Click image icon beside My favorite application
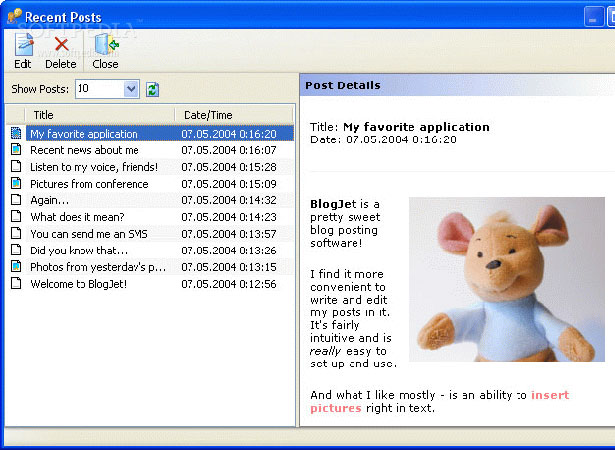The height and width of the screenshot is (450, 615). click(16, 133)
